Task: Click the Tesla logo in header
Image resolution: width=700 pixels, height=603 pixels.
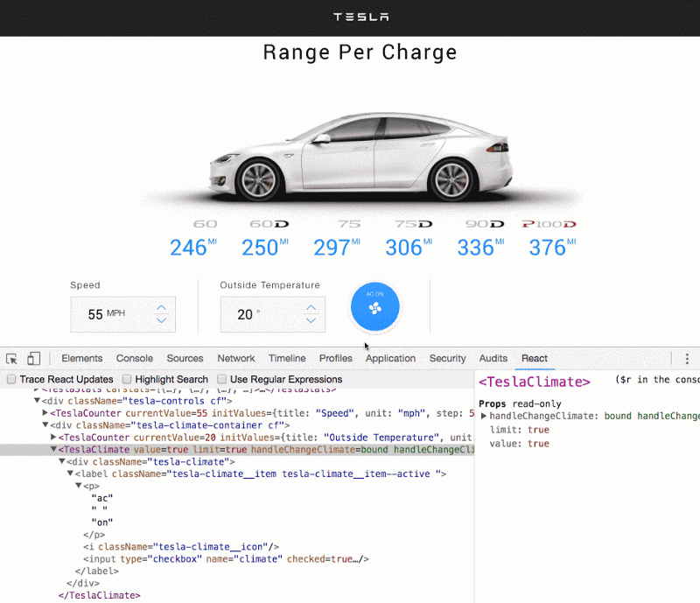Action: (361, 17)
